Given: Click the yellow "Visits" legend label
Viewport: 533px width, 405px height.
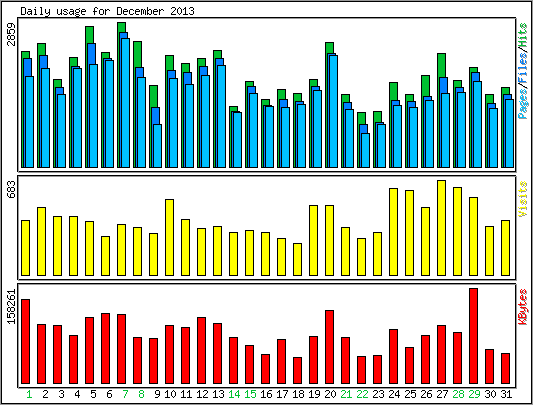Looking at the screenshot, I should tap(523, 199).
